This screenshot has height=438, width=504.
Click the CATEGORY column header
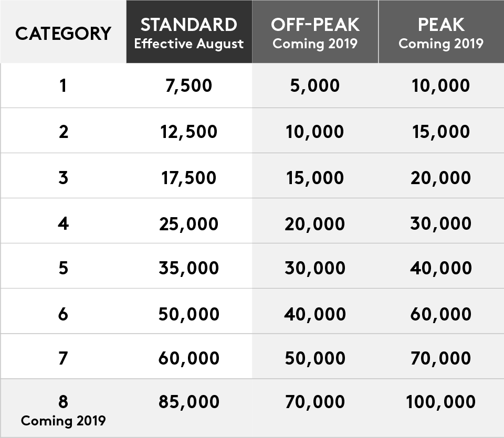[x=63, y=33]
